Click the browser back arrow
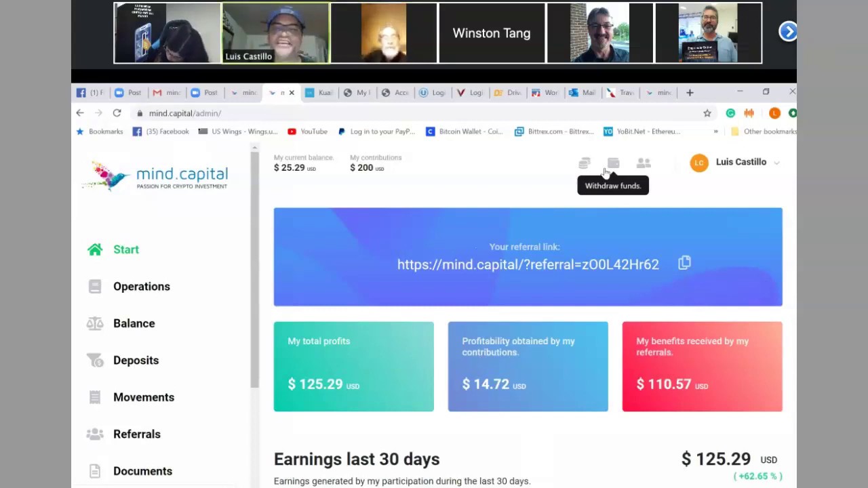The width and height of the screenshot is (868, 488). [80, 113]
